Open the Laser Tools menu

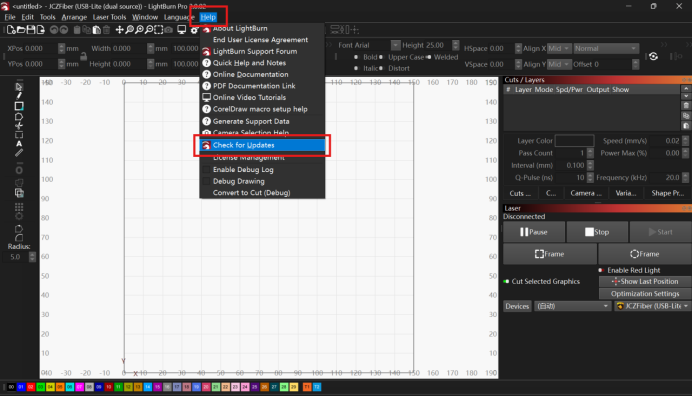pyautogui.click(x=109, y=17)
